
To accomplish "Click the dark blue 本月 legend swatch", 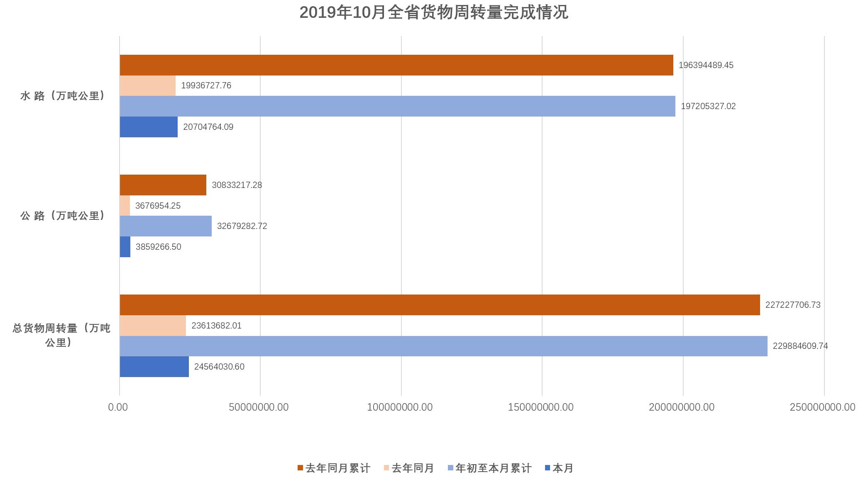I will 547,468.
